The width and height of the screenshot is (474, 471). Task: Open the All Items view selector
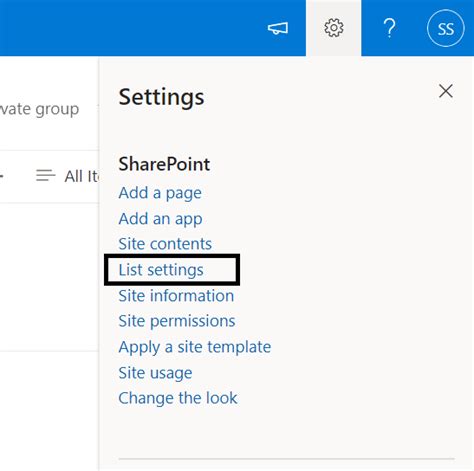[x=67, y=176]
